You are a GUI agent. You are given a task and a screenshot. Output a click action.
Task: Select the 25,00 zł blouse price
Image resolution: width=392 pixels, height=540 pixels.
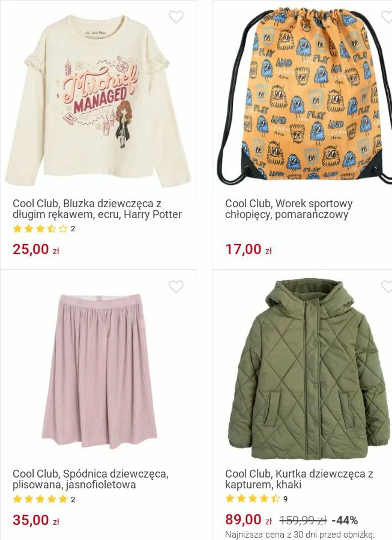[x=36, y=249]
